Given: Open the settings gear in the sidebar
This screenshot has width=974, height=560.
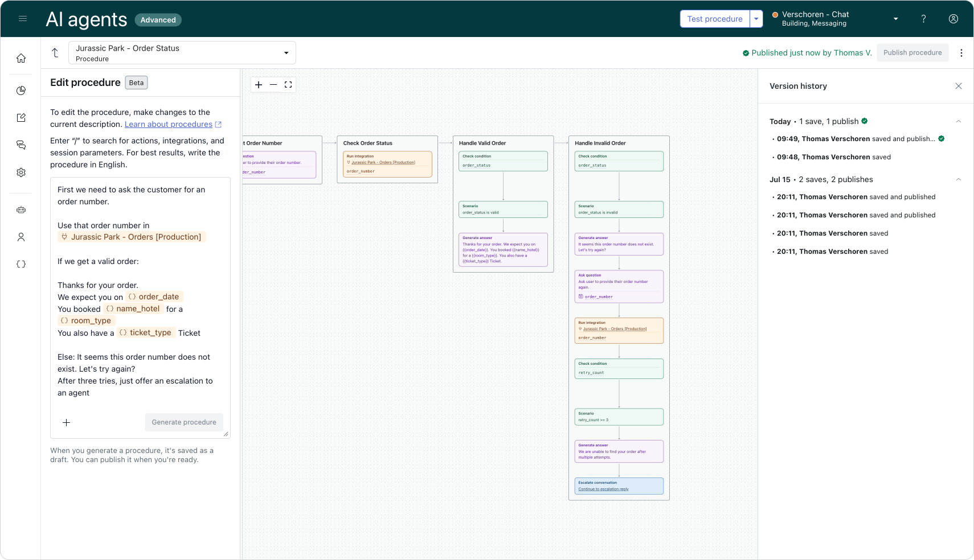Looking at the screenshot, I should [x=21, y=172].
